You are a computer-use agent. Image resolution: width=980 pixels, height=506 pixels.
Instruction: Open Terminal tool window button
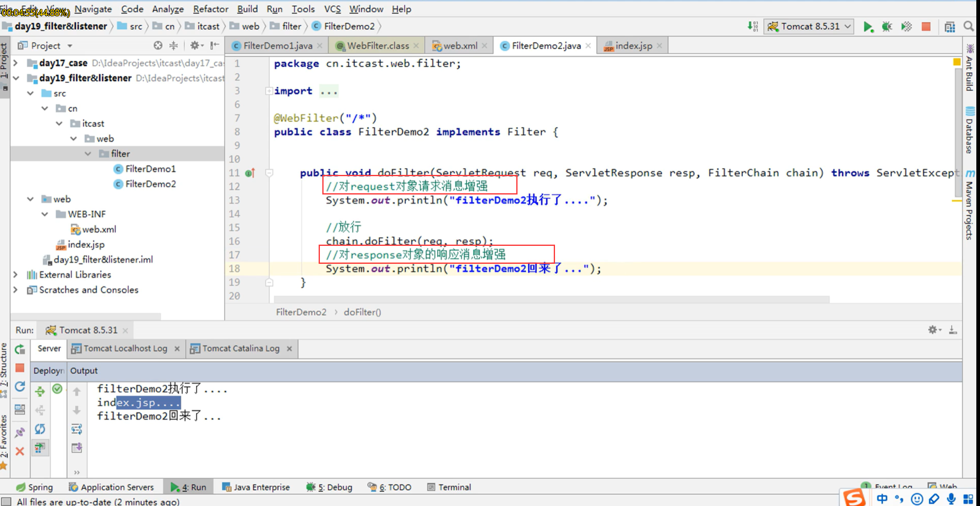[449, 487]
